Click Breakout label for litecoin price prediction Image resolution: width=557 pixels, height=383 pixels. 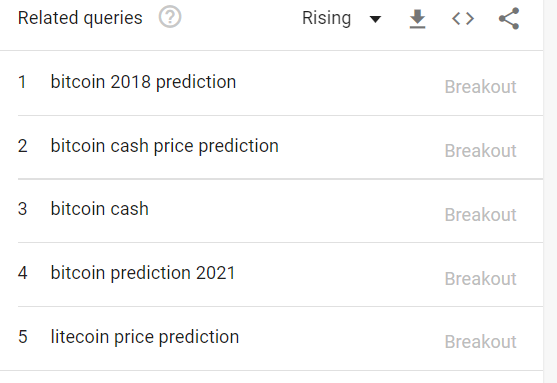480,342
